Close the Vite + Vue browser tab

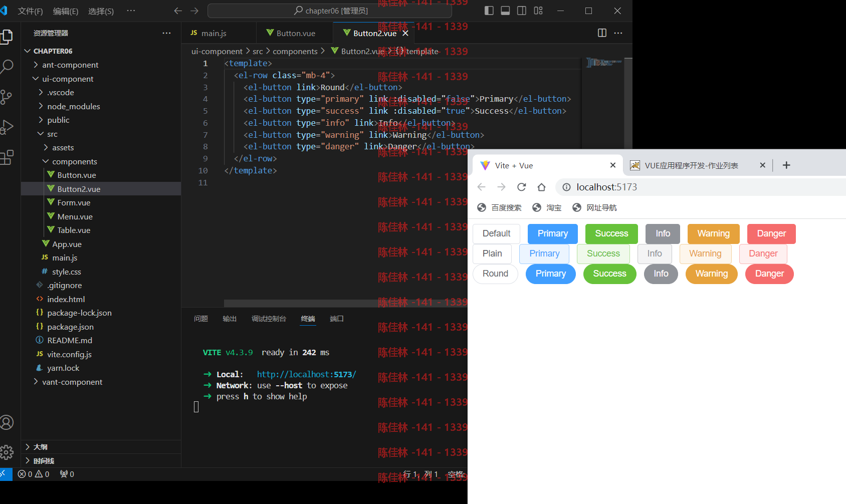pos(612,165)
